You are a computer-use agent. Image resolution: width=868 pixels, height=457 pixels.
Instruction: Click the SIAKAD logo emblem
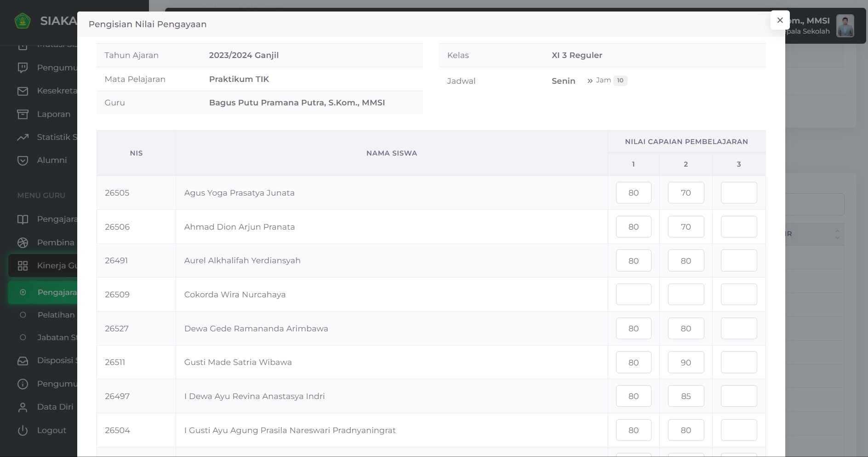point(23,21)
